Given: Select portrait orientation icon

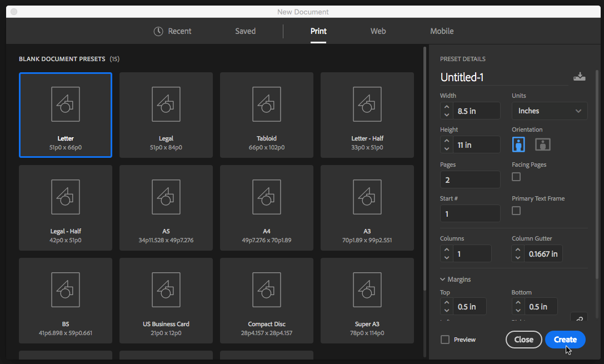Looking at the screenshot, I should click(x=518, y=144).
